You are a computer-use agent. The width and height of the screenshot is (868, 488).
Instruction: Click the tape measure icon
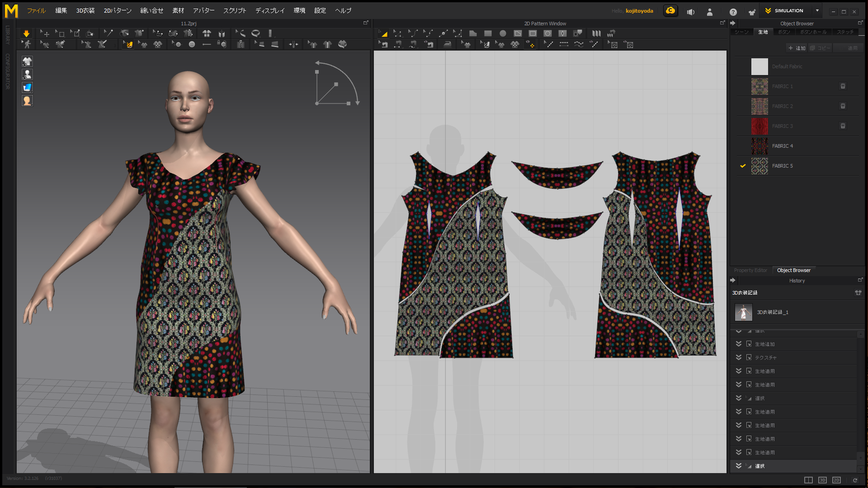pyautogui.click(x=255, y=33)
